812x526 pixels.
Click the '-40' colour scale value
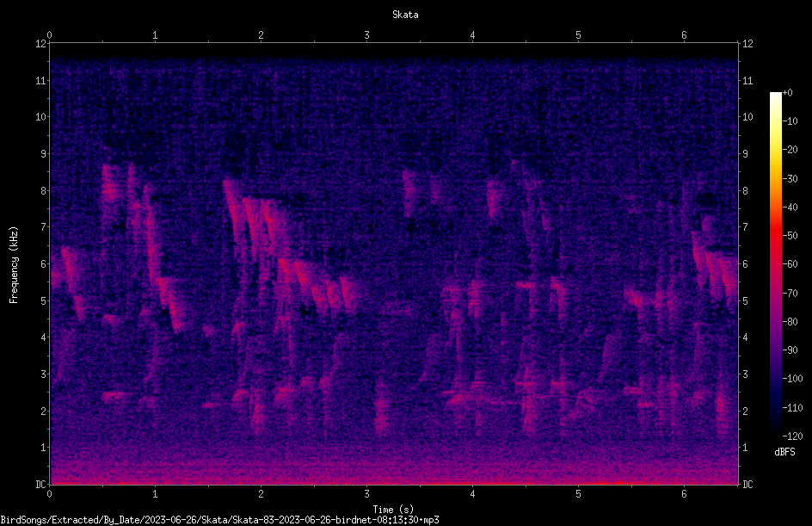pos(790,207)
